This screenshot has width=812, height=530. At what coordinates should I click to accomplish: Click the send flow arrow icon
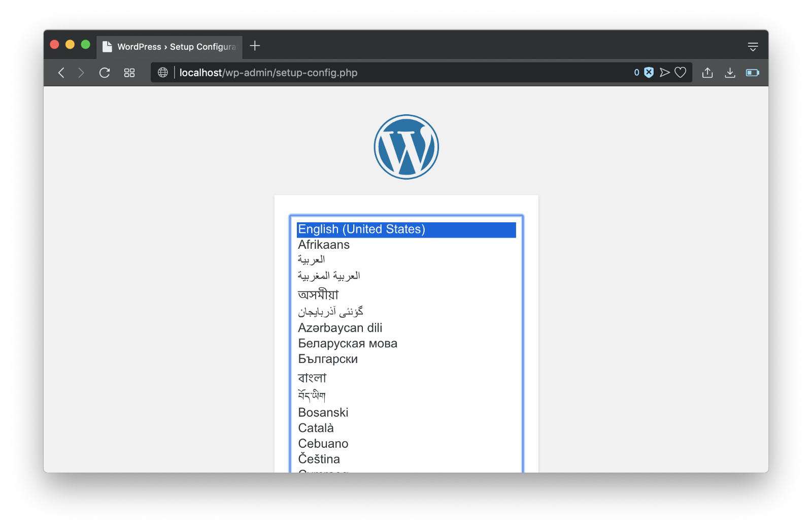tap(664, 73)
